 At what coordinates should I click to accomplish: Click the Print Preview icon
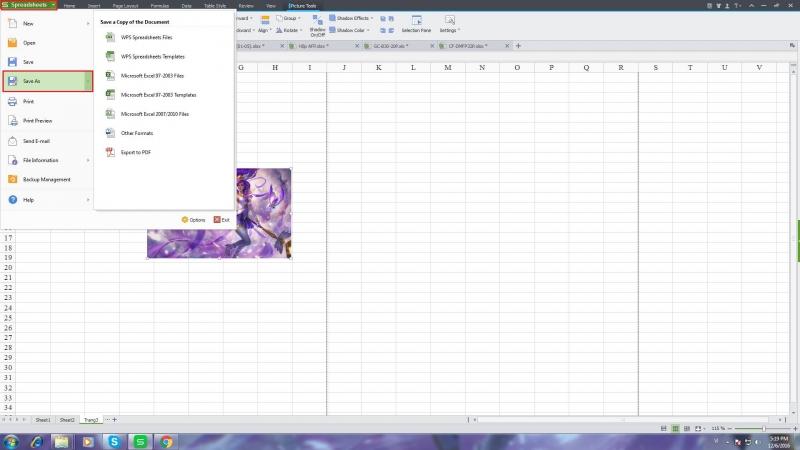tap(12, 120)
